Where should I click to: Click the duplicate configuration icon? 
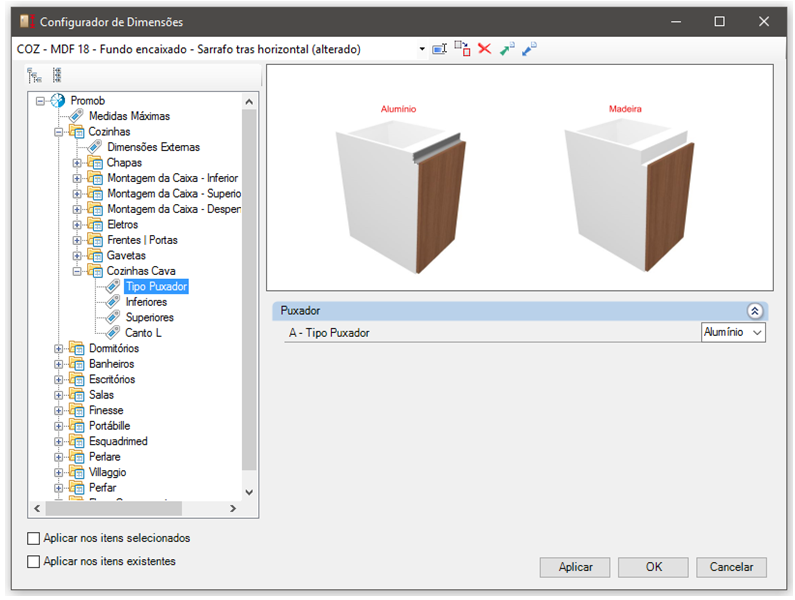point(462,49)
